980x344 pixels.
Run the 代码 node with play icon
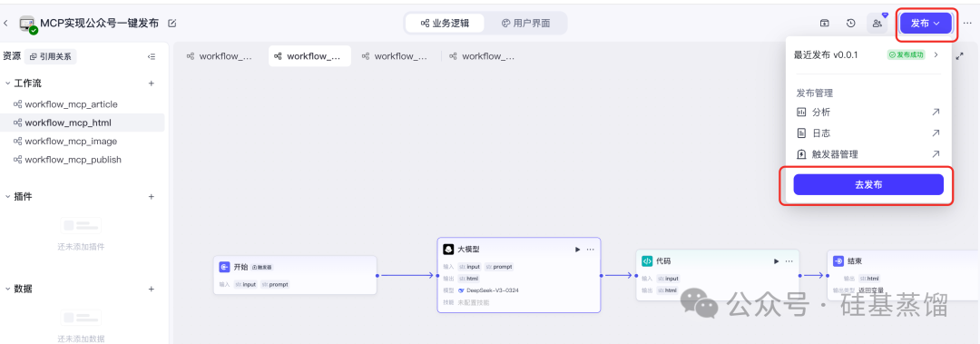pos(776,260)
